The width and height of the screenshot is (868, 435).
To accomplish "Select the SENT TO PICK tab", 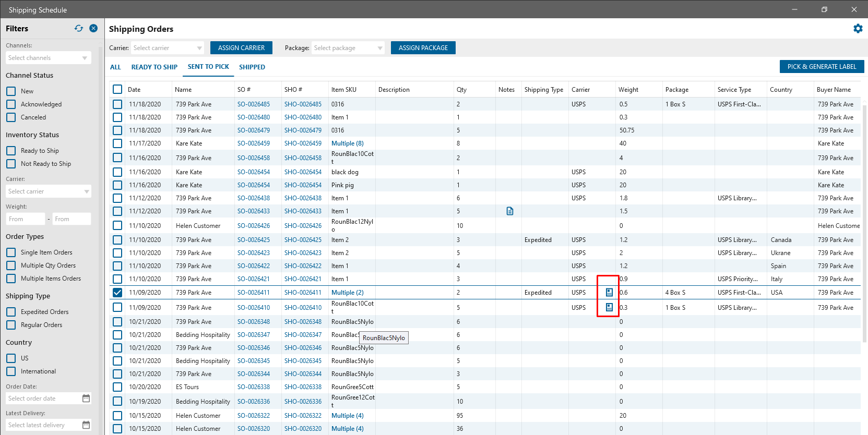I will pyautogui.click(x=208, y=67).
